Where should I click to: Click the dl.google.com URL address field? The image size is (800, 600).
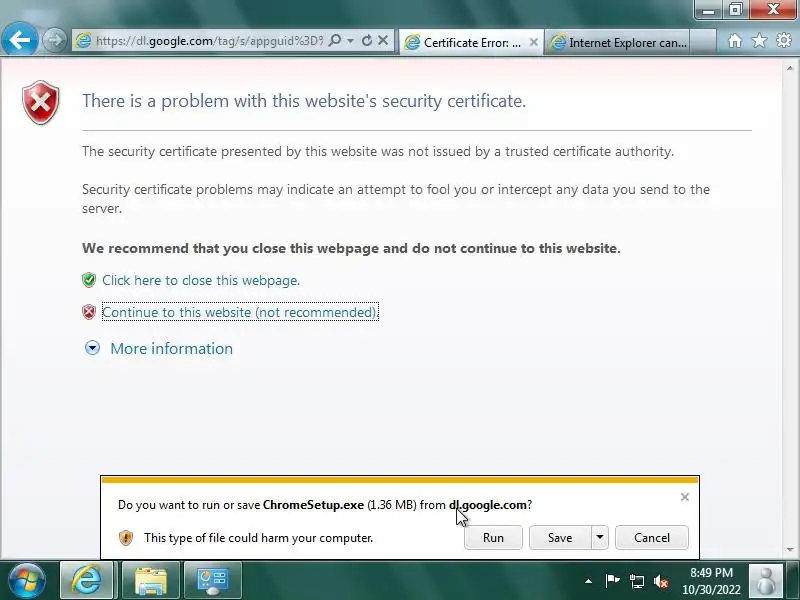click(209, 41)
